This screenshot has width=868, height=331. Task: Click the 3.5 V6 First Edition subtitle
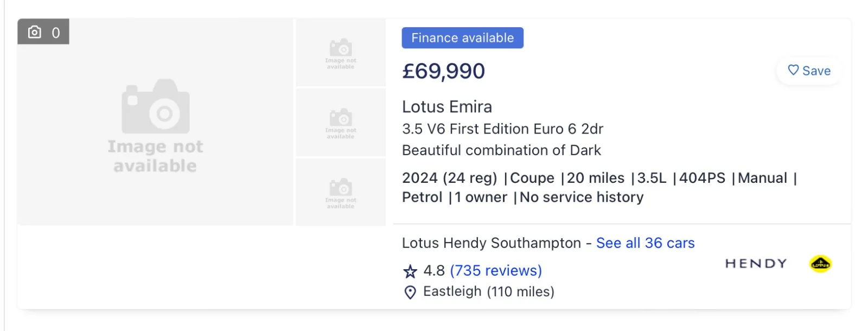502,129
